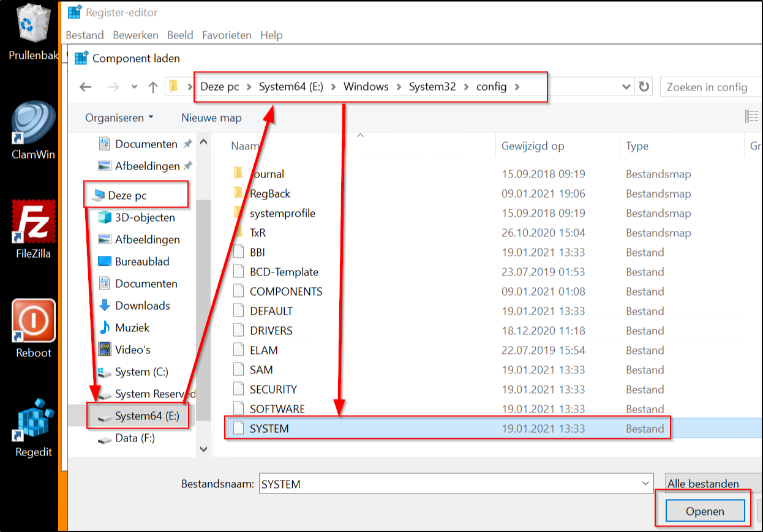The width and height of the screenshot is (763, 532).
Task: Refresh the config folder view
Action: click(x=642, y=87)
